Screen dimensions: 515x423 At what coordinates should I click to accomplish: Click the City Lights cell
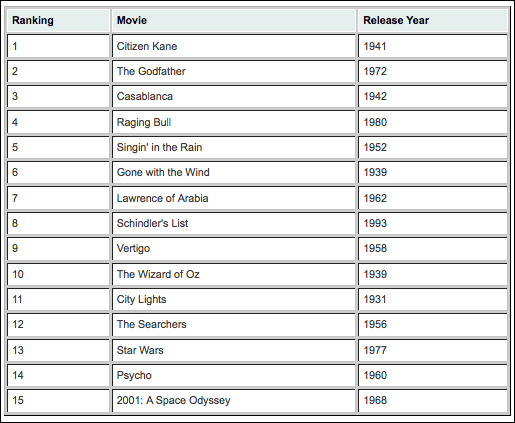234,299
